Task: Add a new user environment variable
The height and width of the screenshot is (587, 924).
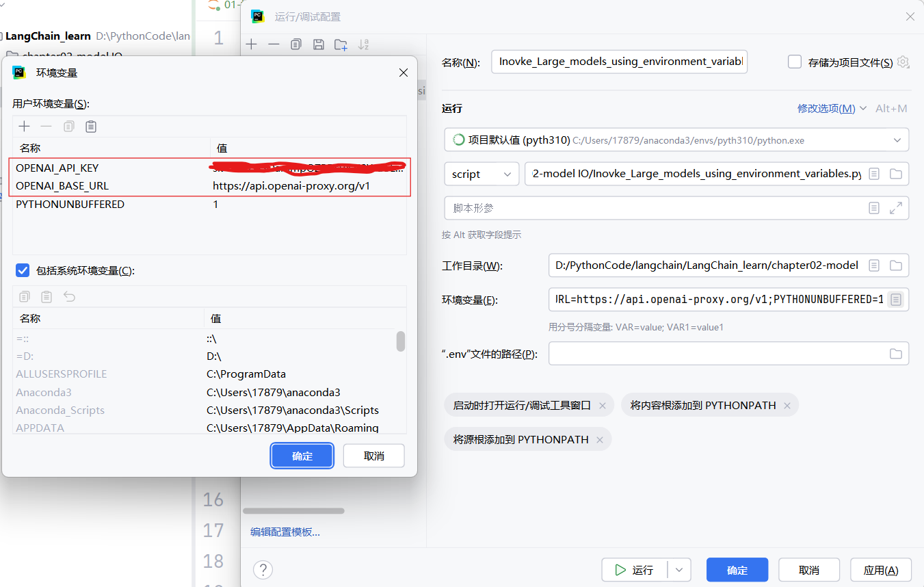Action: pyautogui.click(x=24, y=126)
